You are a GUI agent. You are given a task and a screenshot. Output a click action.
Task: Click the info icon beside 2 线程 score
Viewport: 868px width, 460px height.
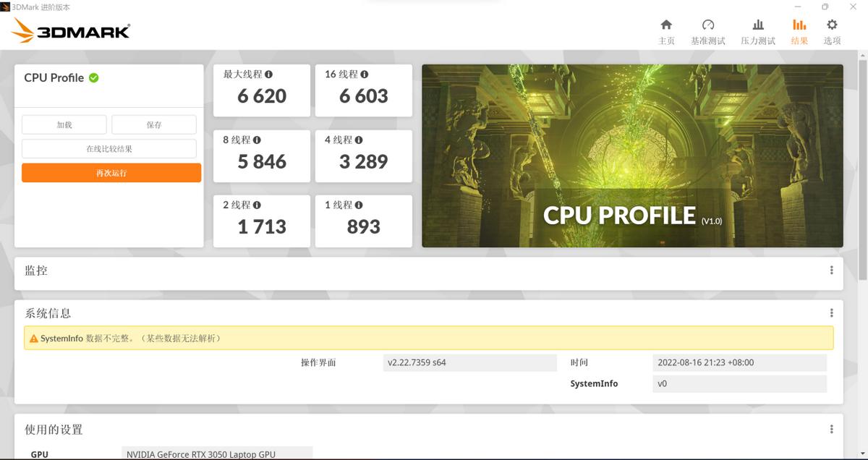click(x=258, y=204)
